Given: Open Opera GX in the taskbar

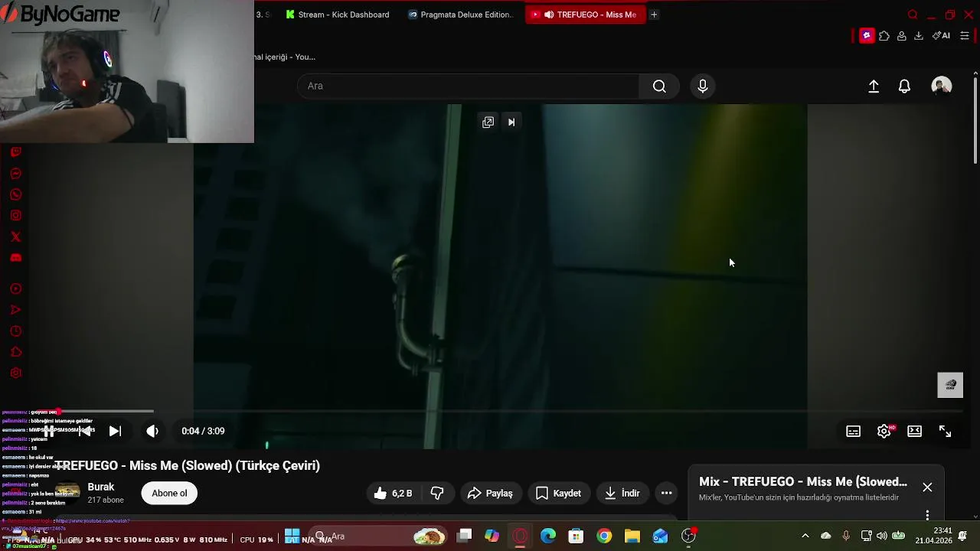Looking at the screenshot, I should pyautogui.click(x=520, y=536).
